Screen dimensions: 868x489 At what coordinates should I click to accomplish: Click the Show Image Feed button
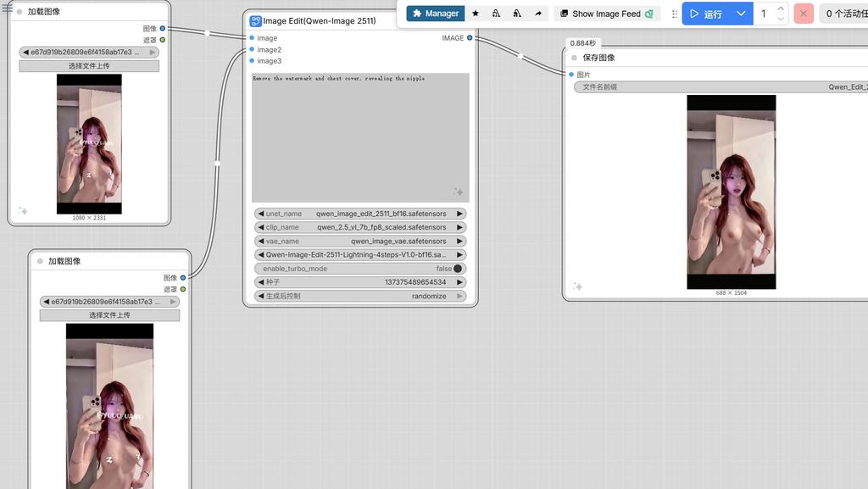click(x=607, y=14)
